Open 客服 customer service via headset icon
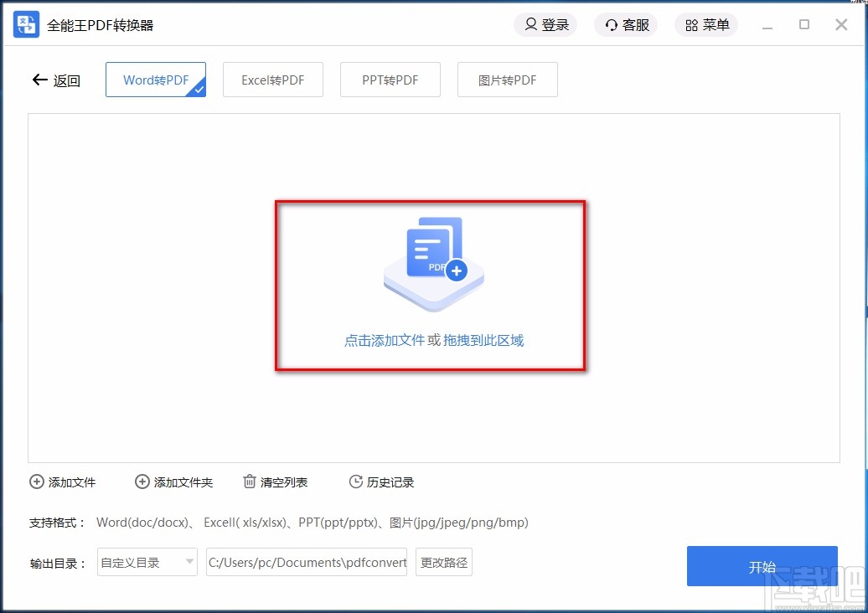Screen dimensions: 868x613 point(611,25)
